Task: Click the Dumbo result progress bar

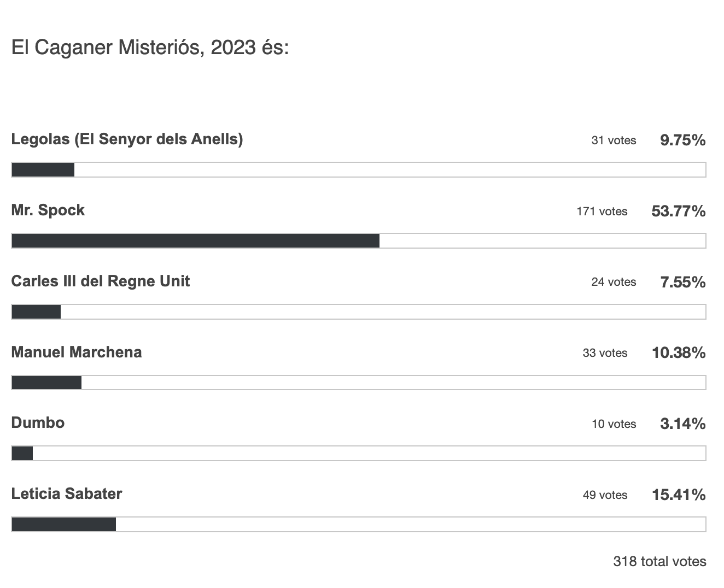Action: click(359, 454)
